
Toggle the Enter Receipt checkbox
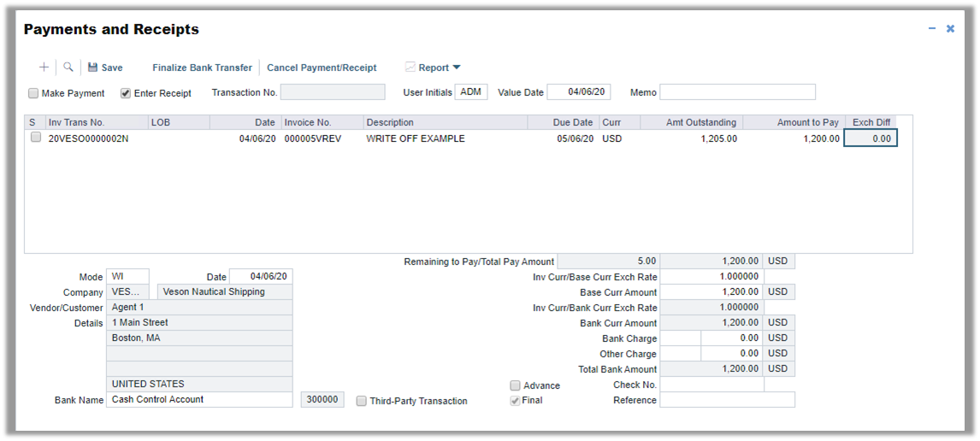click(126, 93)
